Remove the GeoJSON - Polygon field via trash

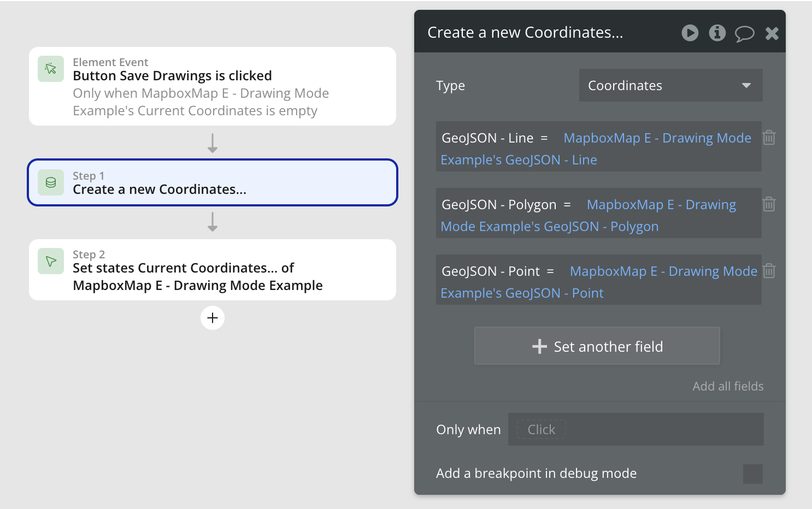(x=769, y=204)
